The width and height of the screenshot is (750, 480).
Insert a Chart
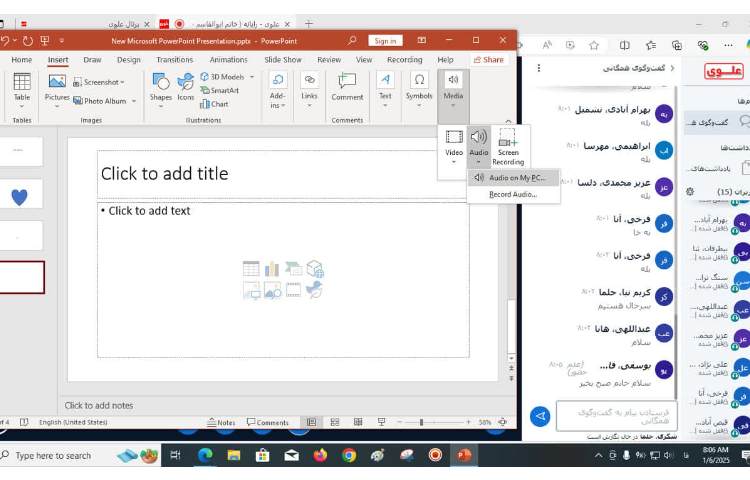pos(214,104)
